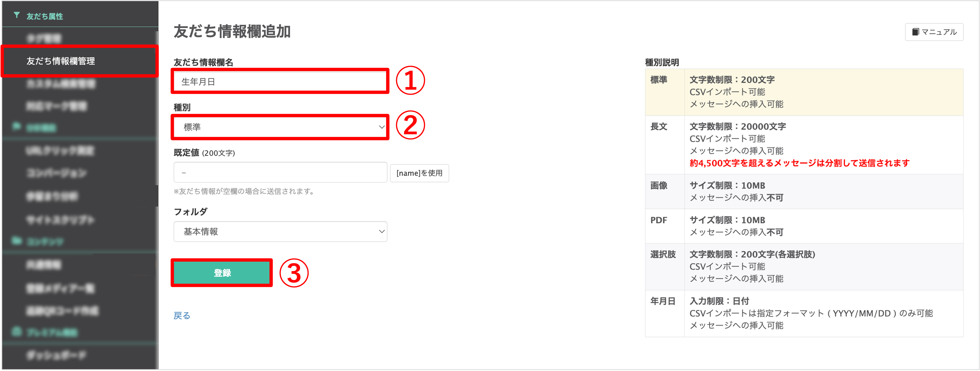The height and width of the screenshot is (371, 980).
Task: Click the 標準 row in the 種別説明 table
Action: 804,92
